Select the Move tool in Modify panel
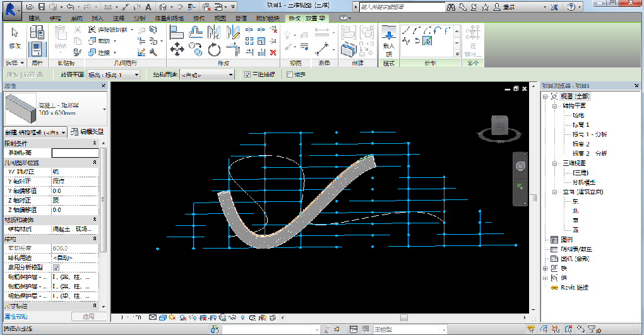 pos(177,48)
